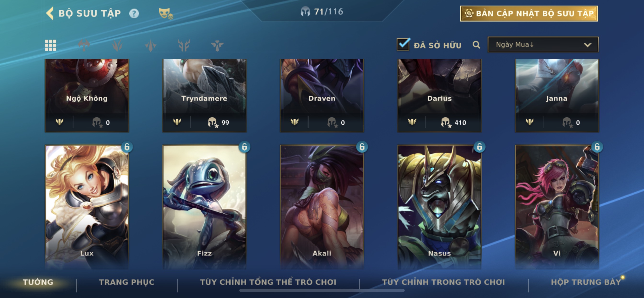Filter champions by the second role icon
644x298 pixels.
coord(117,45)
